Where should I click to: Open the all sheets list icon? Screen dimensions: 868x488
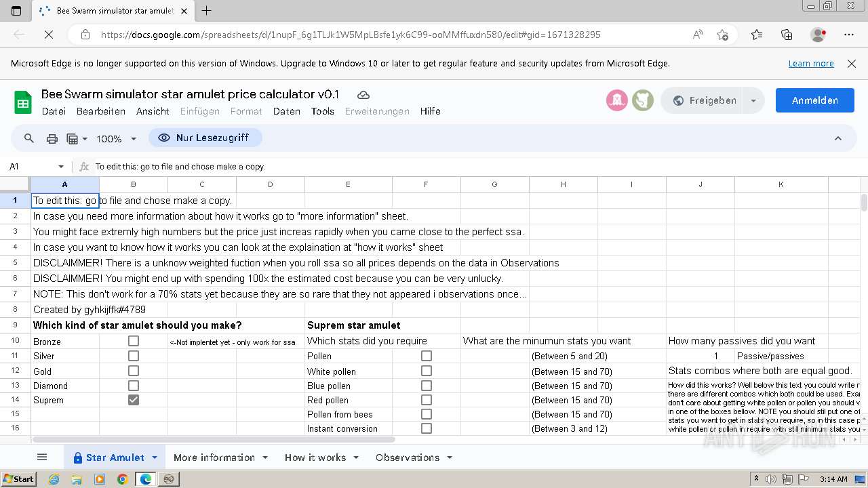(x=42, y=457)
